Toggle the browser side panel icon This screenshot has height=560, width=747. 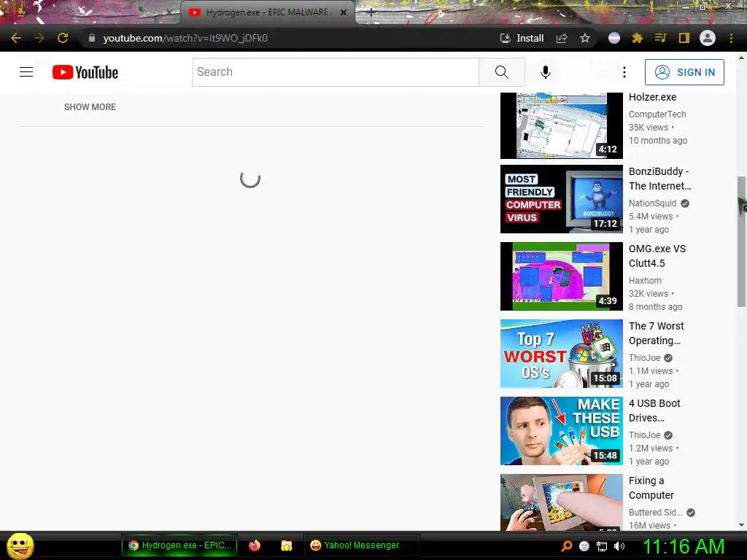[x=684, y=38]
